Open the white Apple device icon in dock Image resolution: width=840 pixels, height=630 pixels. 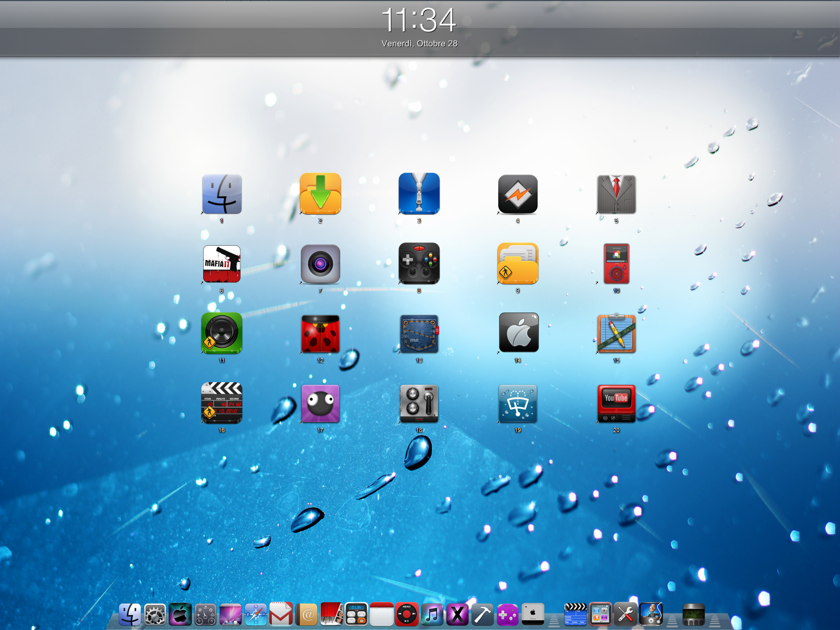[x=533, y=614]
